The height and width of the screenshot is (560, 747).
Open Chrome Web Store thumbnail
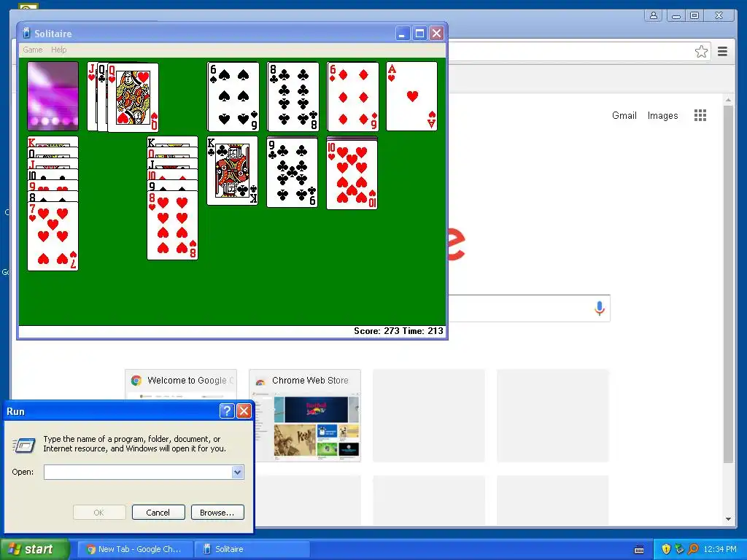point(305,416)
